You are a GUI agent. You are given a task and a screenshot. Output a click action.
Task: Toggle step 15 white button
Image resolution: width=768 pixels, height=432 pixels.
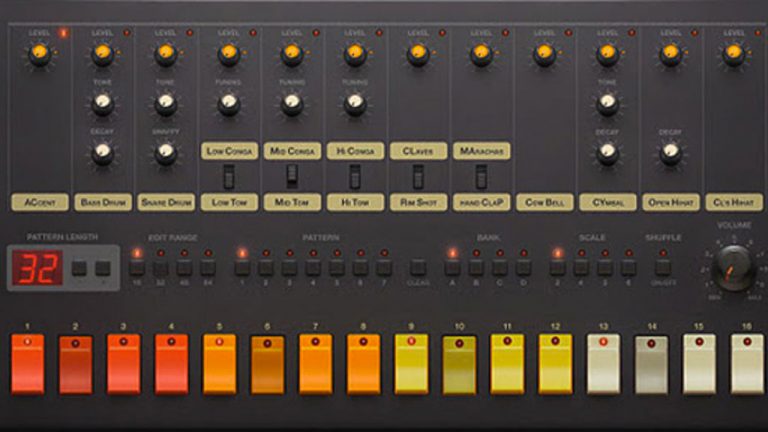699,364
